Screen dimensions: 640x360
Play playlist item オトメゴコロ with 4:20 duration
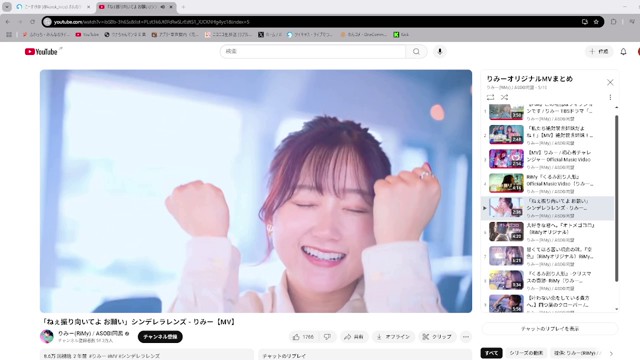(x=547, y=232)
